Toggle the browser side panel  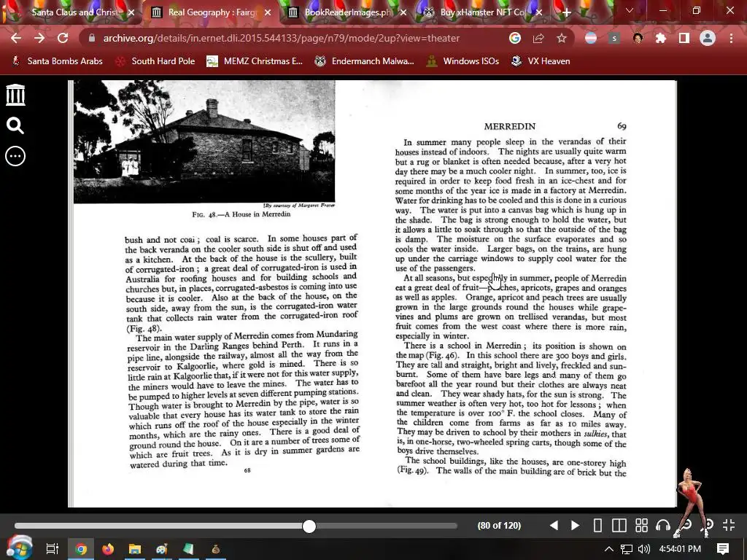(684, 38)
